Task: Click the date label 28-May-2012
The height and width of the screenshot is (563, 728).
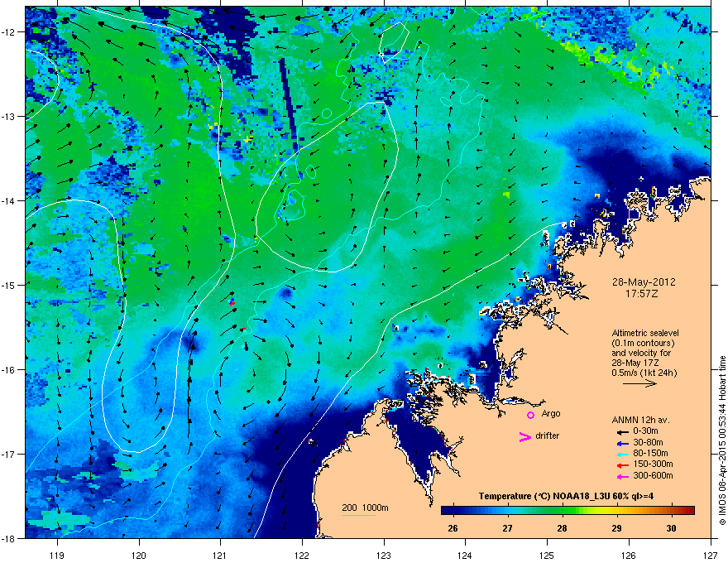Action: click(644, 282)
